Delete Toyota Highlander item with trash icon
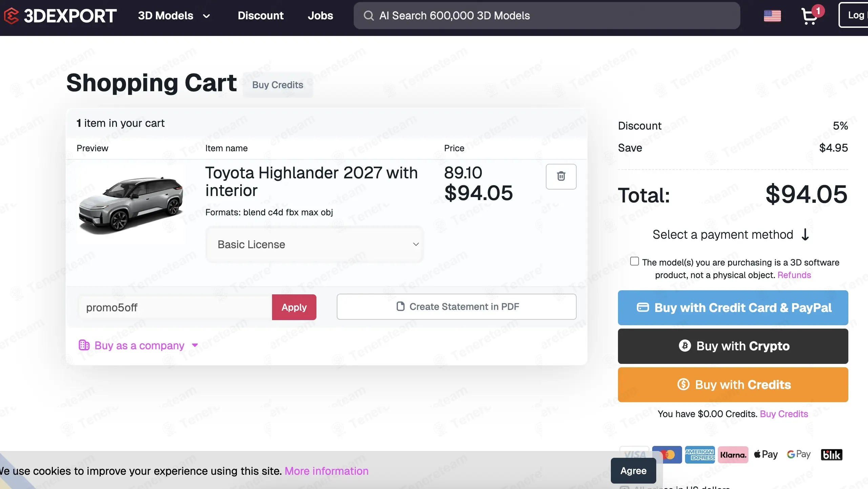The width and height of the screenshot is (868, 489). click(x=561, y=176)
